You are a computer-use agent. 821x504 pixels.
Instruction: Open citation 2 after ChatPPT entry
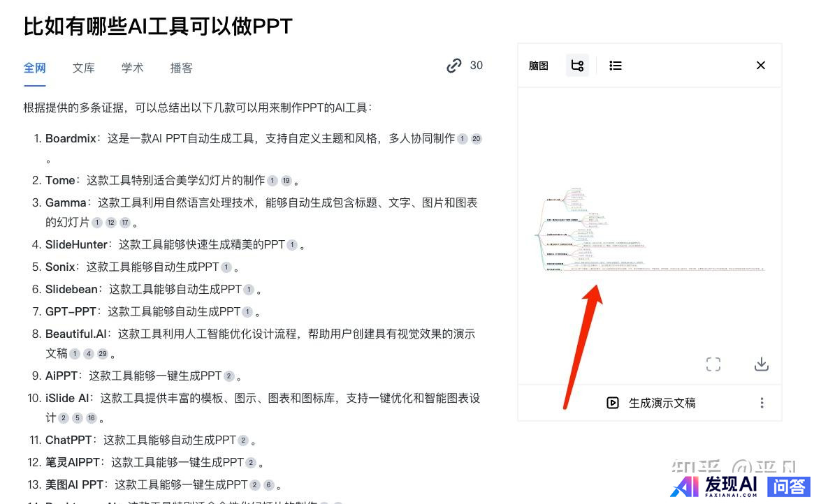click(243, 440)
